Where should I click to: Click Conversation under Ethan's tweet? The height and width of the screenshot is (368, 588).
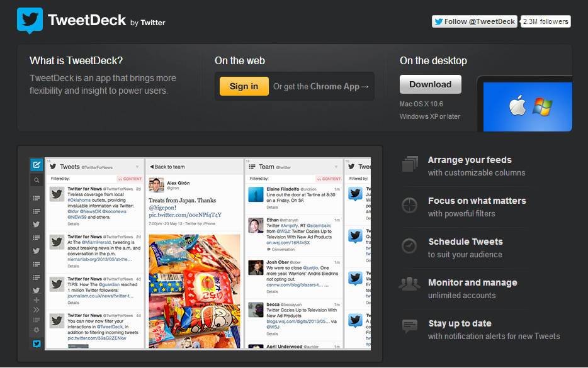click(x=281, y=250)
